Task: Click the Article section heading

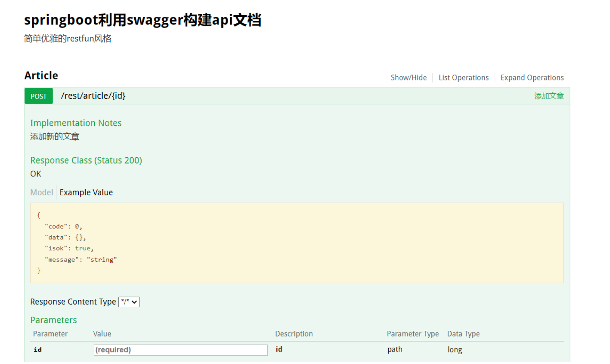Action: [41, 76]
